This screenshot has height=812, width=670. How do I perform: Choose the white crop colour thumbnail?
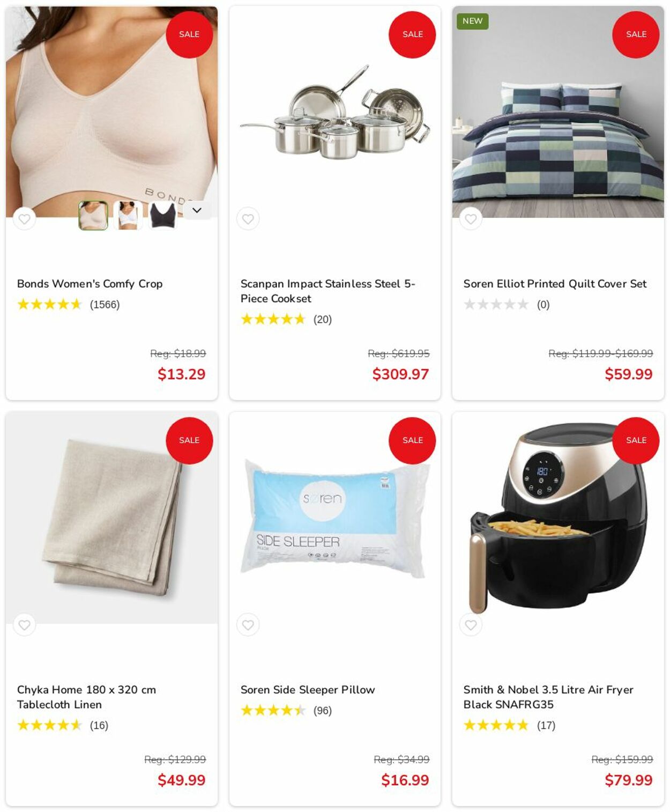(x=128, y=215)
